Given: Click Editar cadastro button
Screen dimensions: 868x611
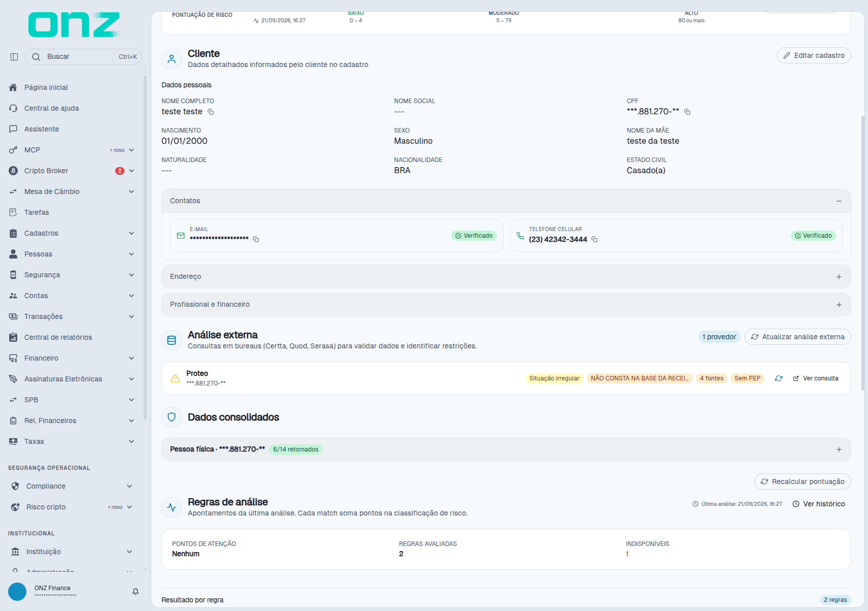Looking at the screenshot, I should 814,55.
